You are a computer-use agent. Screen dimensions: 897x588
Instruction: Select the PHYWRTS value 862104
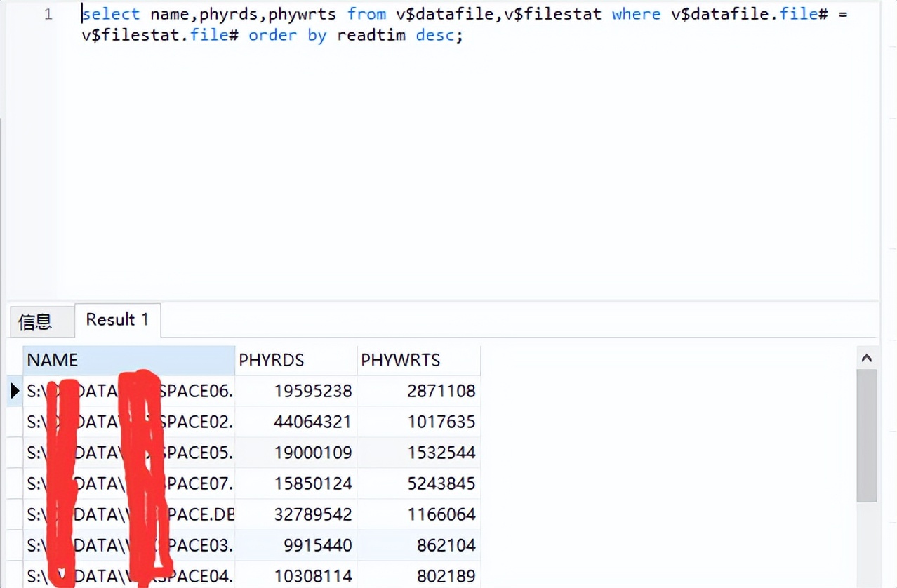418,545
